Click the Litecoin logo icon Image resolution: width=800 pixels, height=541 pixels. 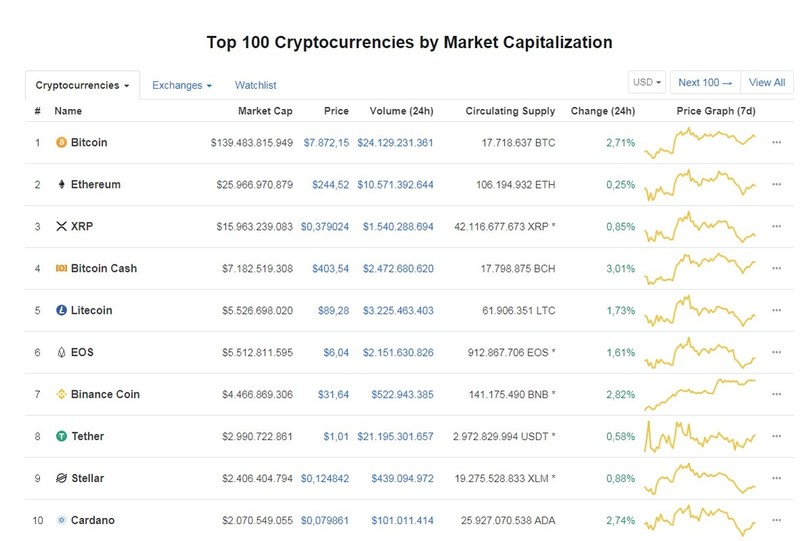61,310
